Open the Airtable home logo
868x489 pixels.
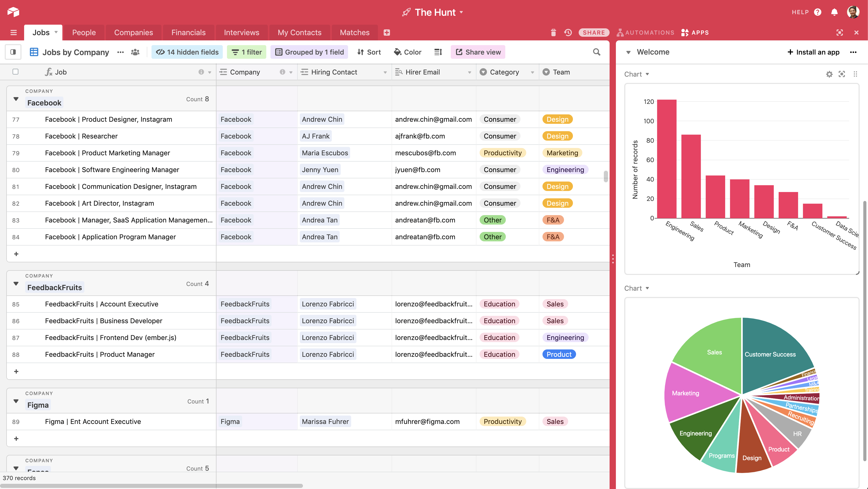coord(13,12)
